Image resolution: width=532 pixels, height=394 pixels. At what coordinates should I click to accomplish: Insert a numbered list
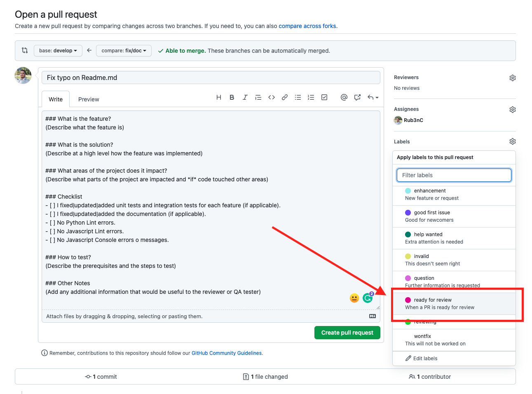(311, 97)
